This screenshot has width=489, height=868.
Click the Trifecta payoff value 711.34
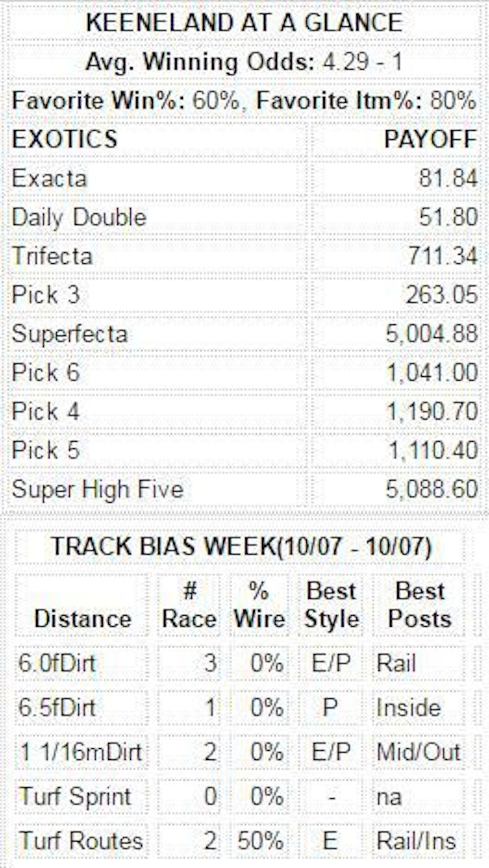(x=441, y=256)
